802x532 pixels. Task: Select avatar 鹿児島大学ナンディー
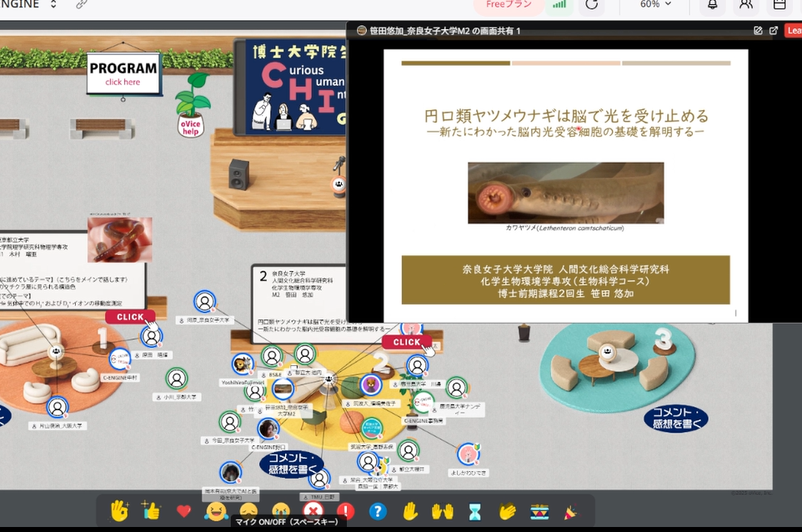tap(456, 389)
